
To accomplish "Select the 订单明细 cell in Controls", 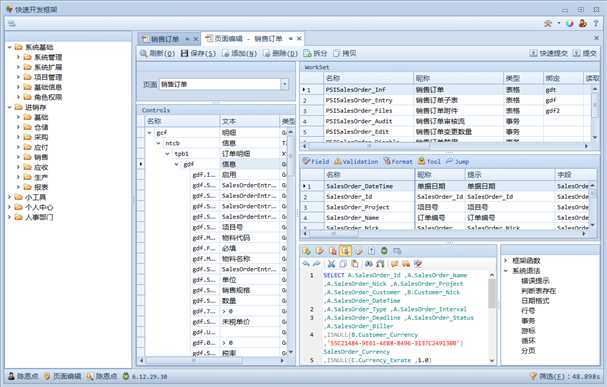I will 250,154.
